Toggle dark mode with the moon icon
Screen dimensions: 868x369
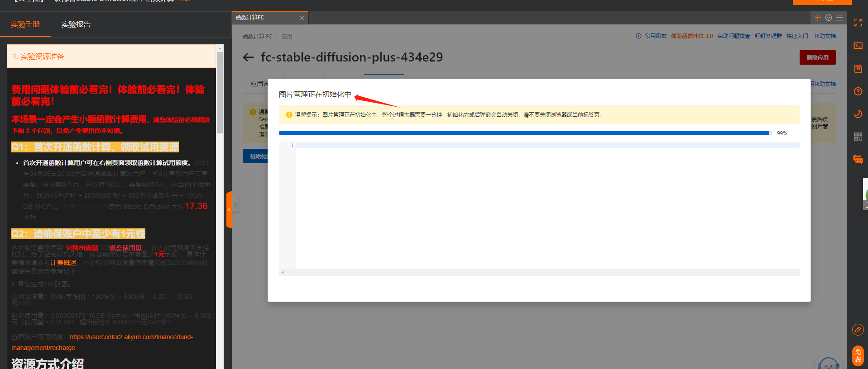[x=858, y=114]
